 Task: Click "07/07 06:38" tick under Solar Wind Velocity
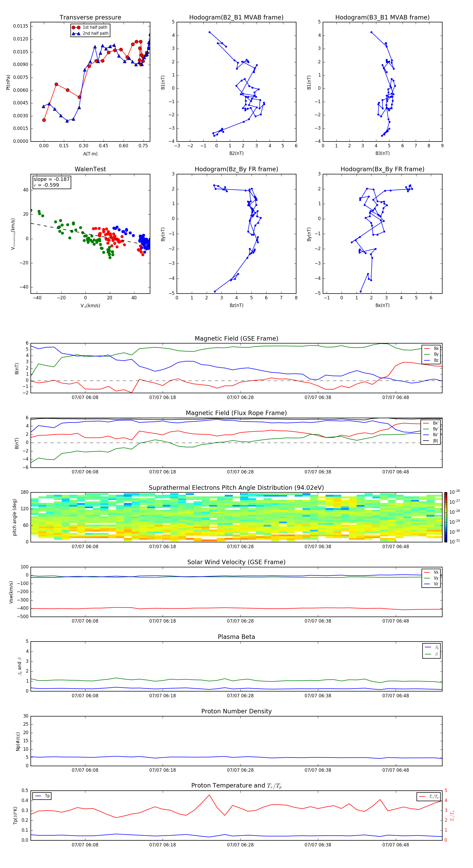pos(318,621)
